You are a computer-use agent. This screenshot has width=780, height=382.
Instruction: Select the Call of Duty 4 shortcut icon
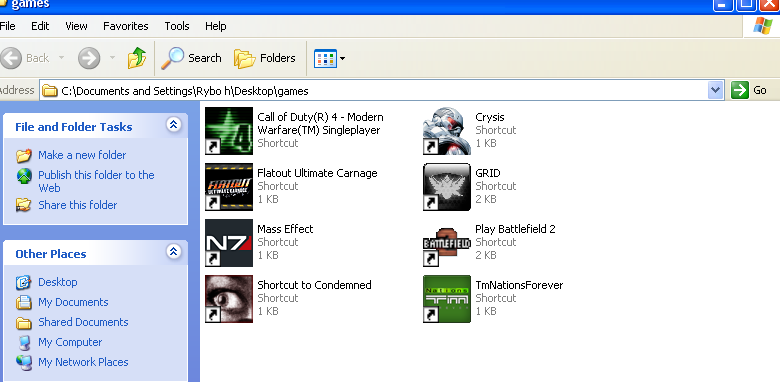point(229,131)
